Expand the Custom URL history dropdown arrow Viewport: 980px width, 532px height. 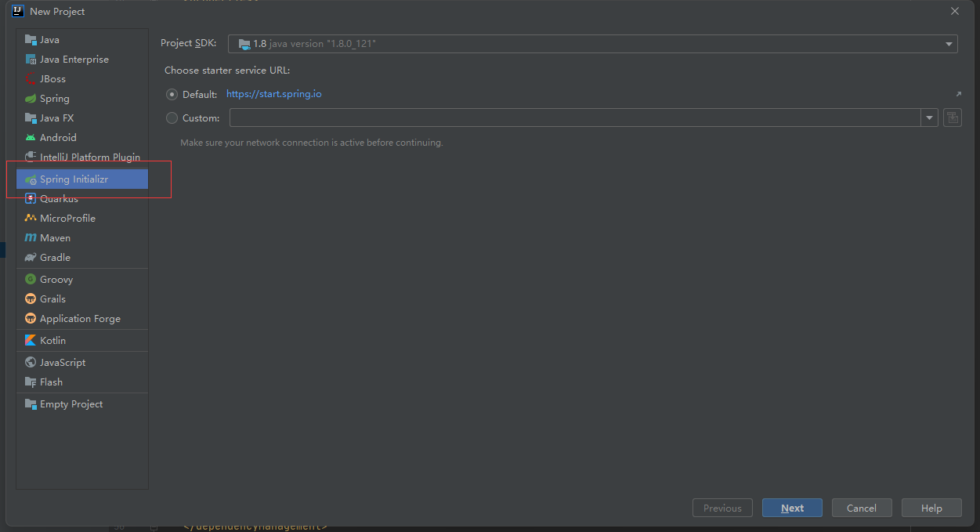930,118
